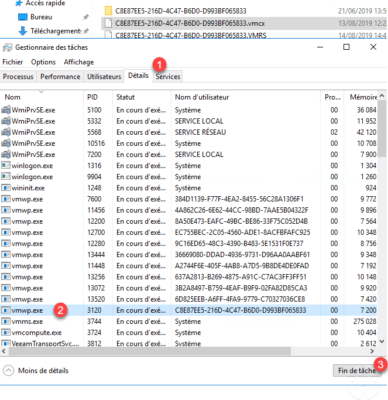Select the Détails tab
Image resolution: width=388 pixels, height=400 pixels.
[x=138, y=76]
